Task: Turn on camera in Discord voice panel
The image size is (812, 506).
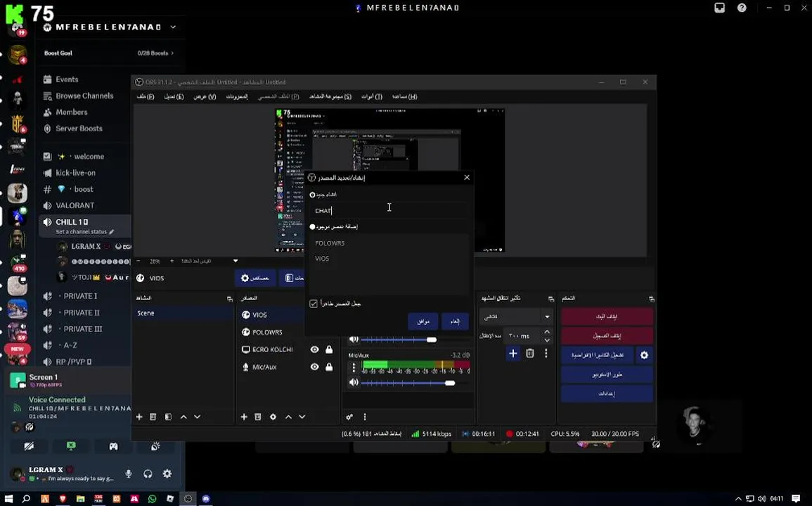Action: coord(29,446)
